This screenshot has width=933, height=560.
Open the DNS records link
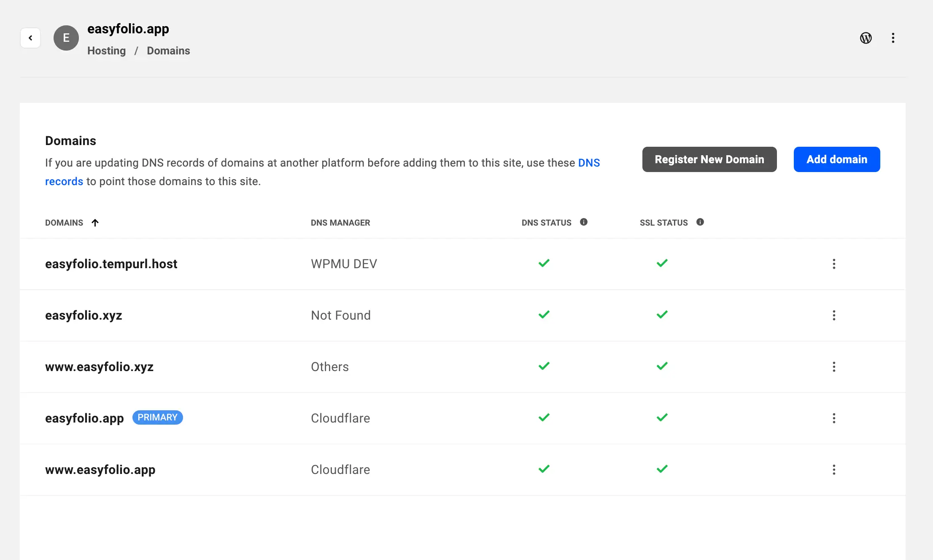pyautogui.click(x=589, y=163)
